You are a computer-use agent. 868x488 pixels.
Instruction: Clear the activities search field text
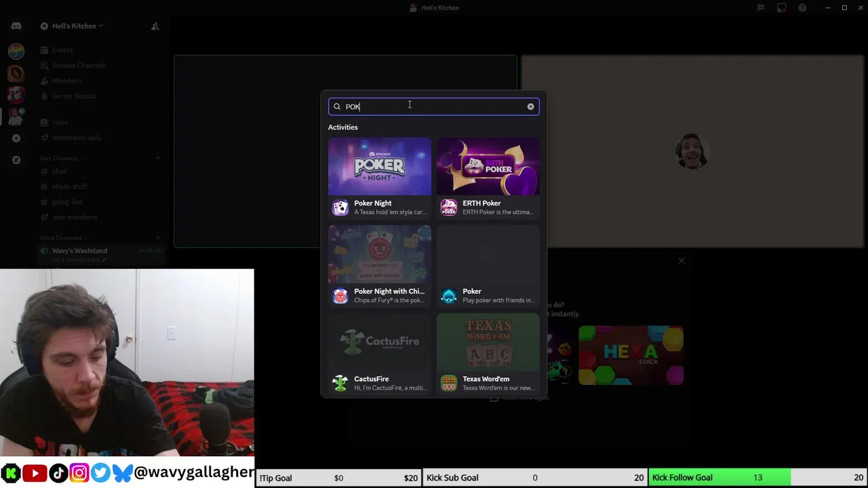tap(530, 106)
